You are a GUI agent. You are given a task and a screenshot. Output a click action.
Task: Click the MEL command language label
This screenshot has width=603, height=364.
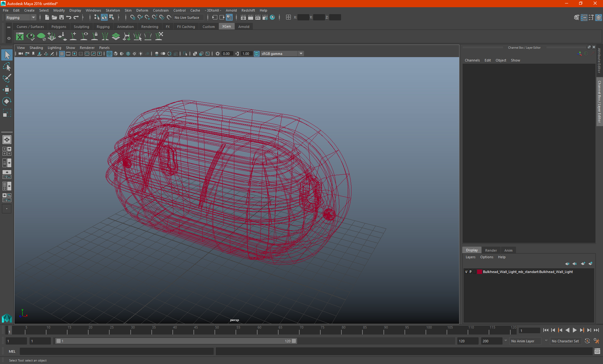point(12,351)
